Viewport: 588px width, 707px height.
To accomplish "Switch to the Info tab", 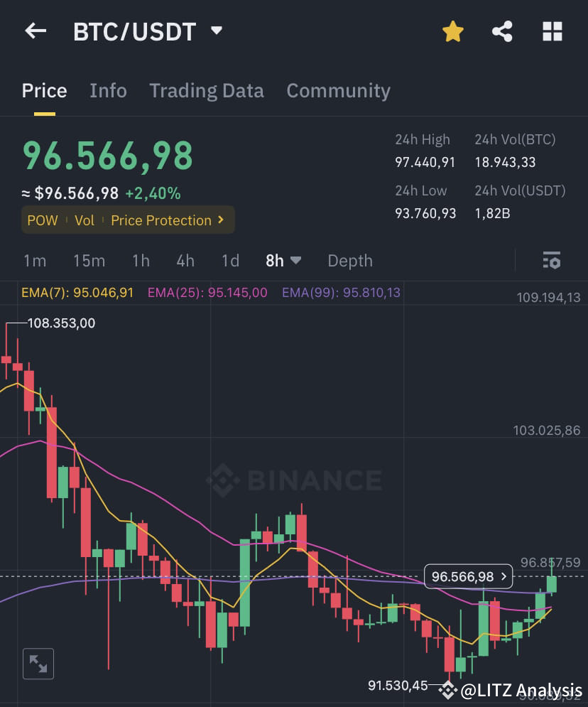I will pos(108,91).
